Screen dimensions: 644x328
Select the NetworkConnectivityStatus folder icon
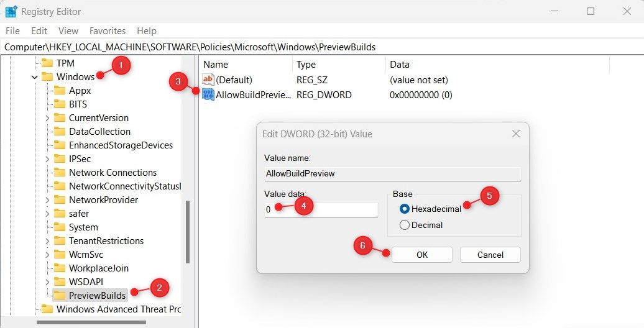60,186
